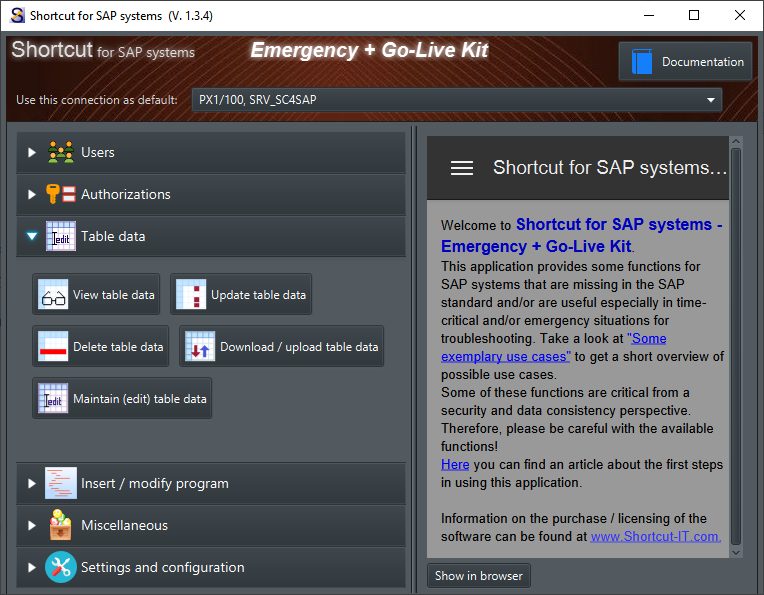764x595 pixels.
Task: Click the Miscellaneous box icon
Action: point(61,525)
